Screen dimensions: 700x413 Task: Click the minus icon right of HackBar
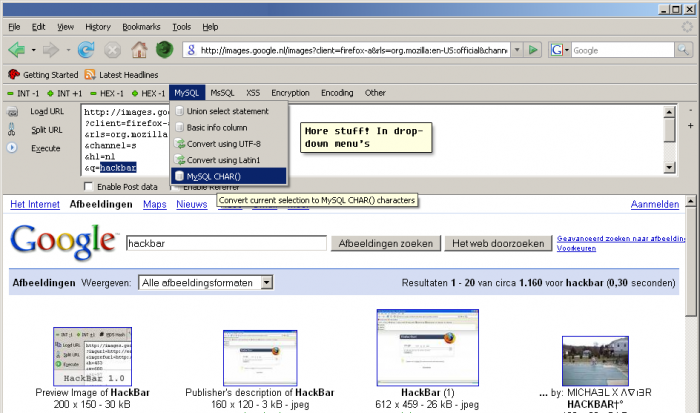[691, 110]
